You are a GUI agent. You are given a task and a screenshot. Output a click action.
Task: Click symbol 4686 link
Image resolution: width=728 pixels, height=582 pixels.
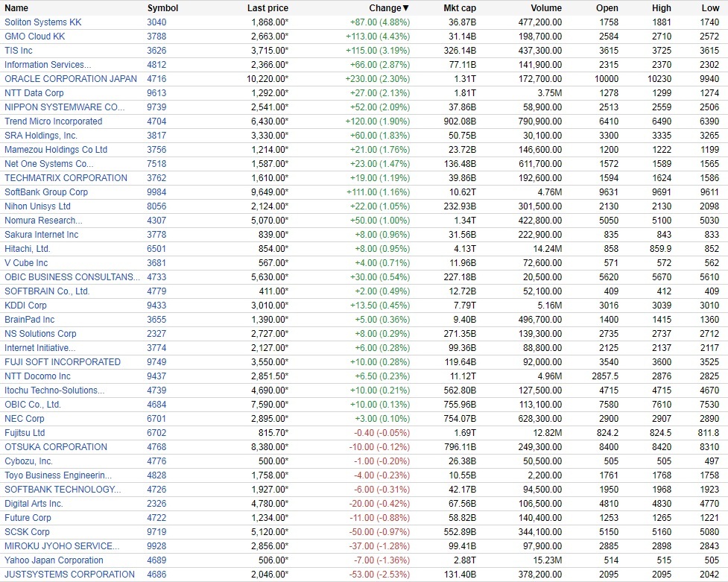tap(156, 575)
